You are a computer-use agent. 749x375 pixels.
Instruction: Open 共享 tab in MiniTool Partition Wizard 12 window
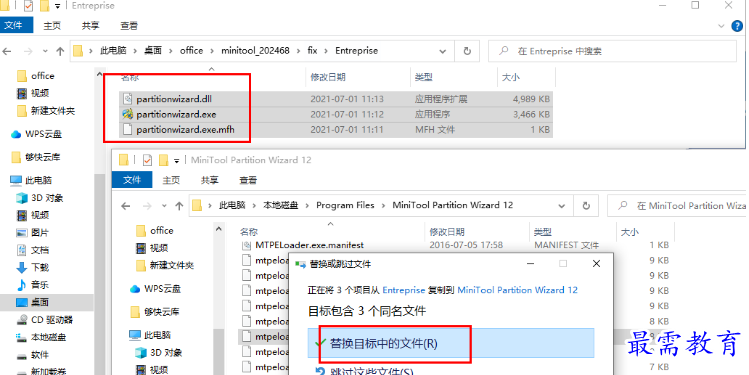tap(209, 180)
